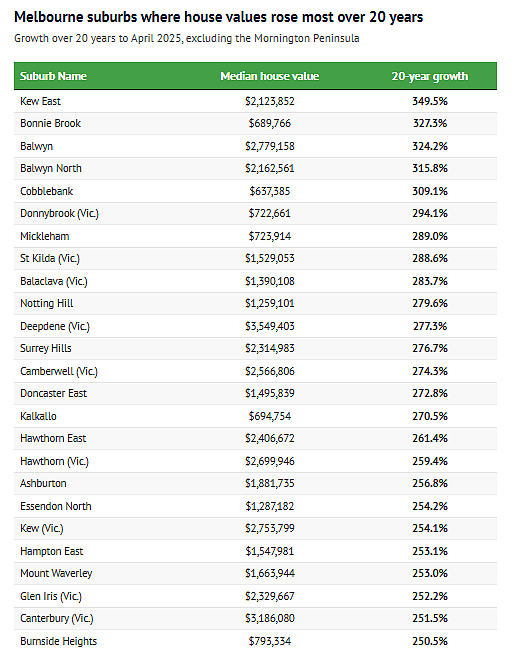Screen dimensions: 517x660
Task: Click Surrey Hills growth 276.7%
Action: click(x=430, y=349)
